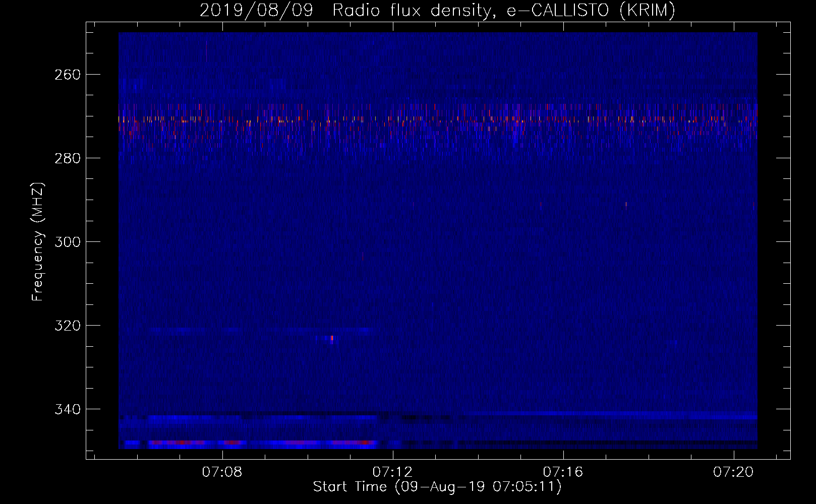
Task: Click the 07:20 time tick label
Action: pos(733,472)
